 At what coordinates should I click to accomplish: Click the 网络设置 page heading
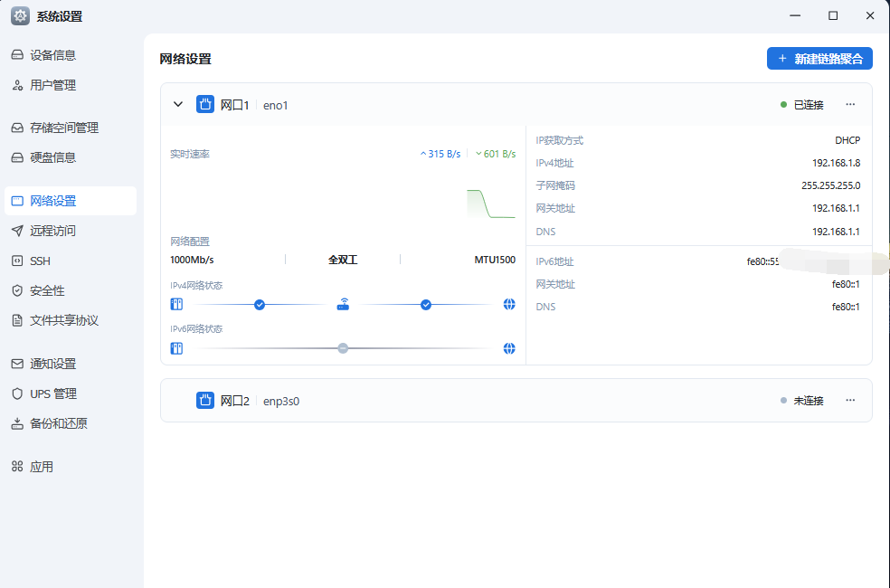185,59
